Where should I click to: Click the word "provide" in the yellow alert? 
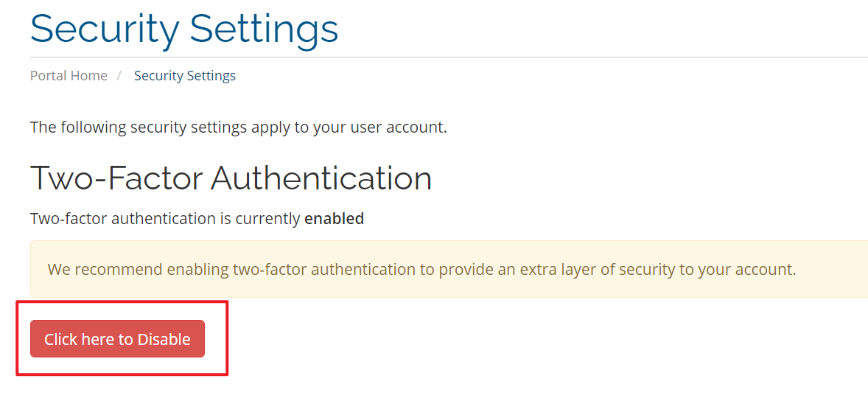pyautogui.click(x=467, y=269)
